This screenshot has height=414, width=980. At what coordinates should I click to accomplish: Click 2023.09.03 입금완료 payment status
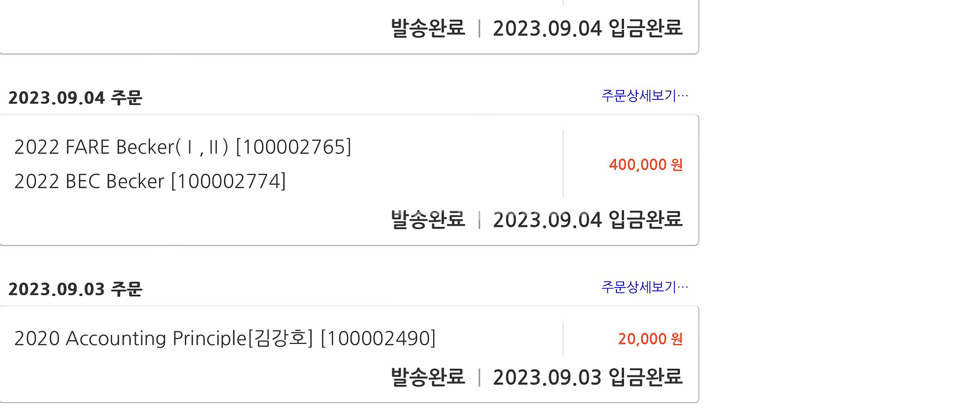click(588, 377)
